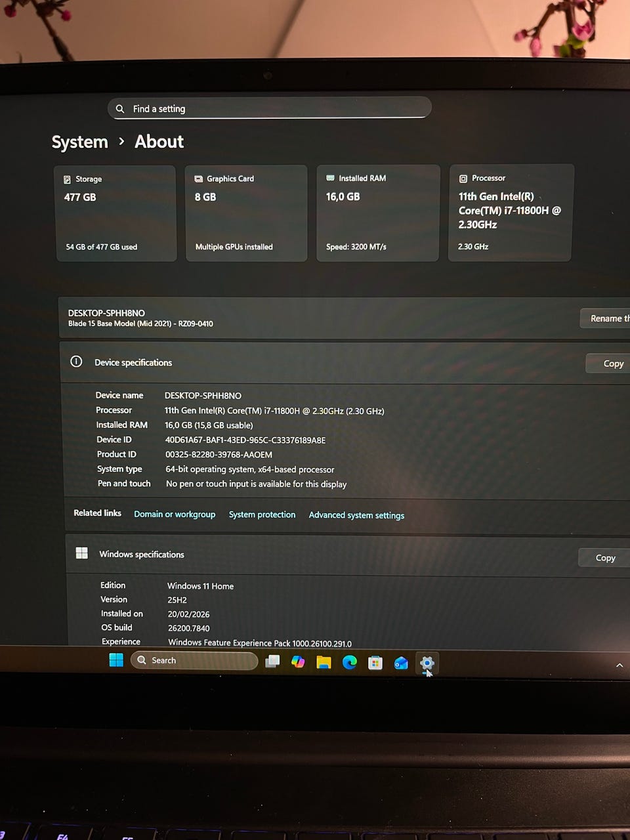Open Task View on the taskbar

(x=272, y=661)
